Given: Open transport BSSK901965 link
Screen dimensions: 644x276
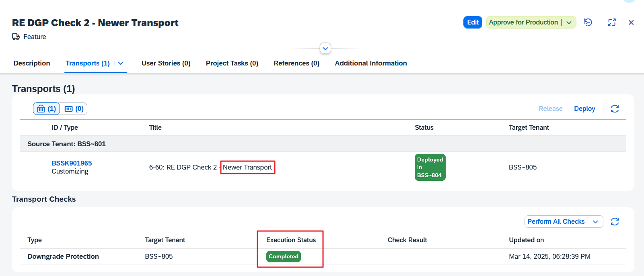Looking at the screenshot, I should pos(72,163).
